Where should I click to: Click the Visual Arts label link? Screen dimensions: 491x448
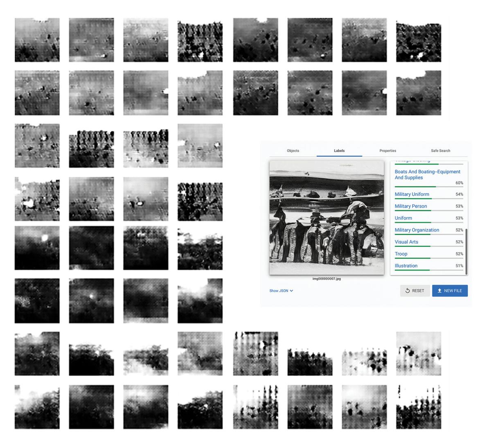(406, 242)
